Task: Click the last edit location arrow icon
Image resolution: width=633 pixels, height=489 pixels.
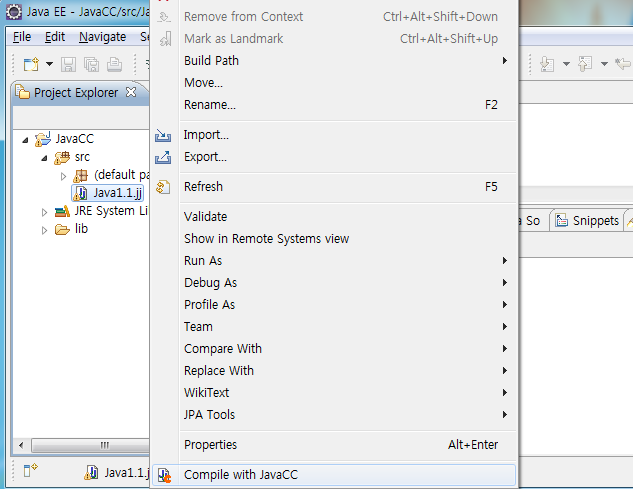Action: click(x=623, y=63)
